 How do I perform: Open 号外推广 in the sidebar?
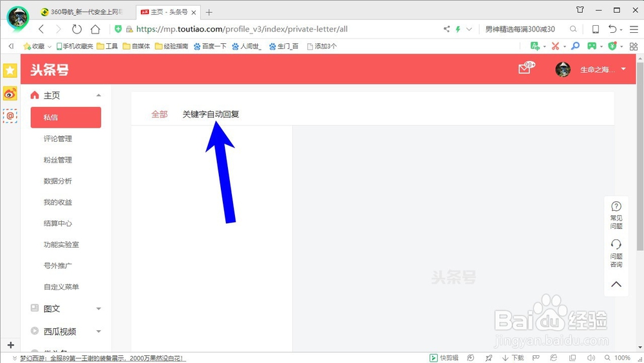coord(58,266)
